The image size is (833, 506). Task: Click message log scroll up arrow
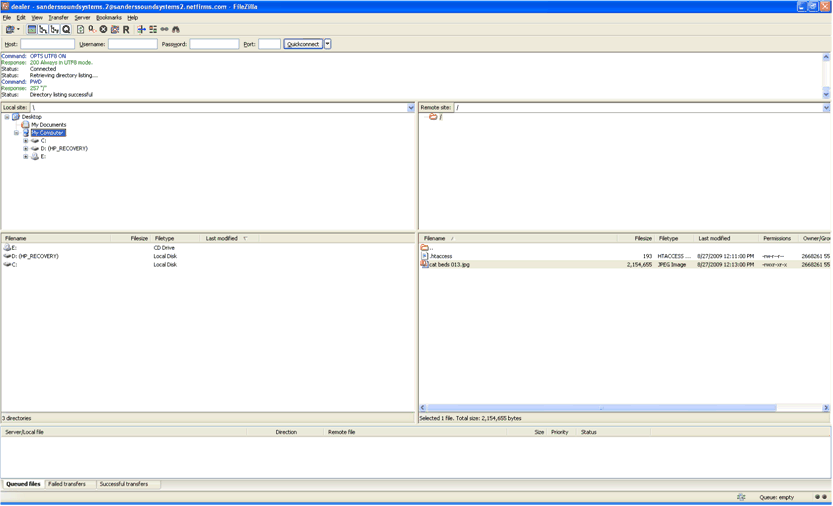coord(826,57)
